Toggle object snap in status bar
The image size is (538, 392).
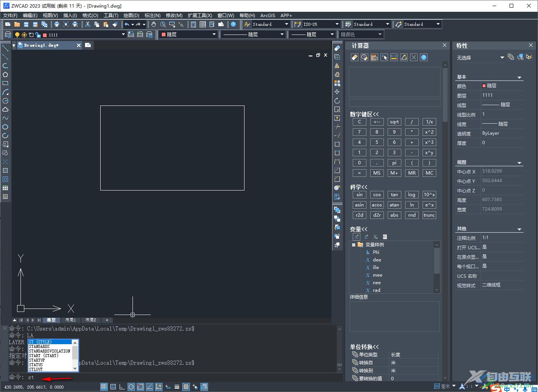coord(140,387)
